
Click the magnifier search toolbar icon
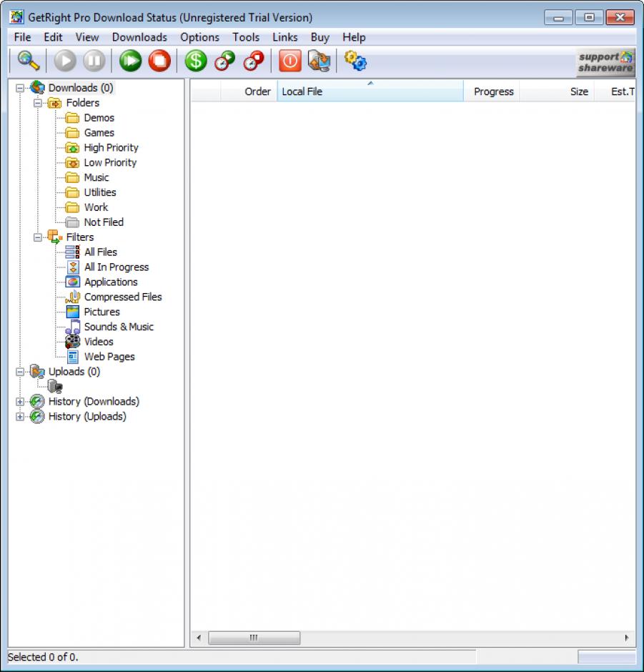(28, 61)
